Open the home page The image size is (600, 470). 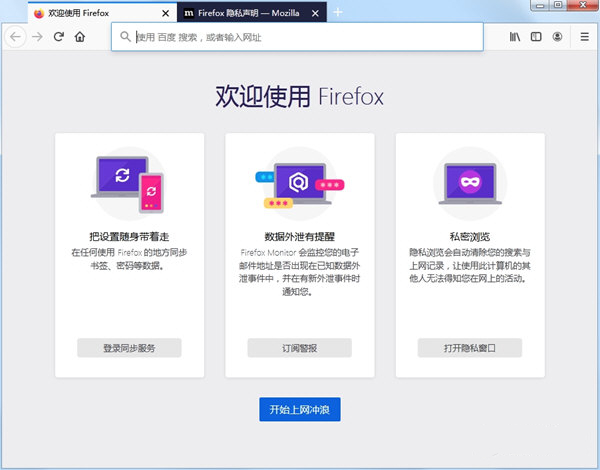tap(80, 37)
